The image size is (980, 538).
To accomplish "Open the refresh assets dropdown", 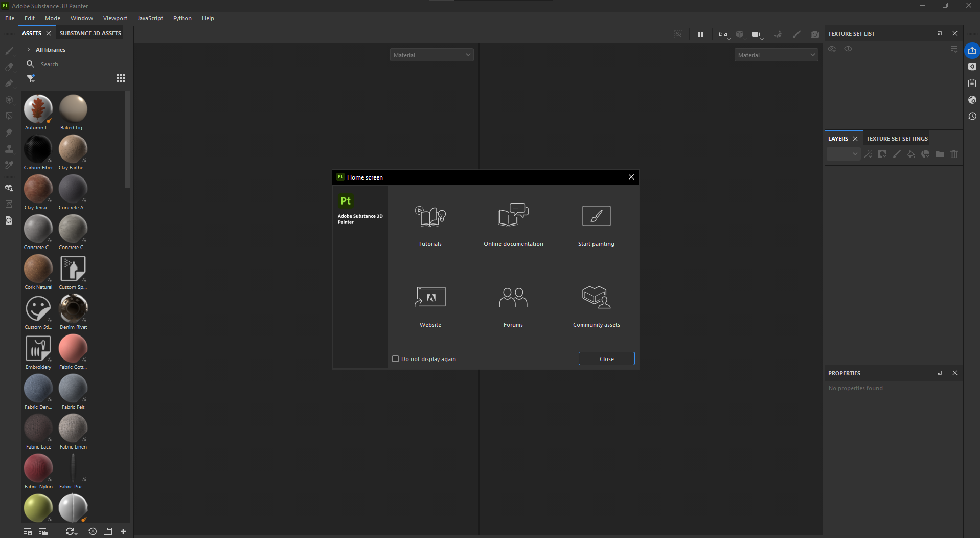I will pos(71,531).
